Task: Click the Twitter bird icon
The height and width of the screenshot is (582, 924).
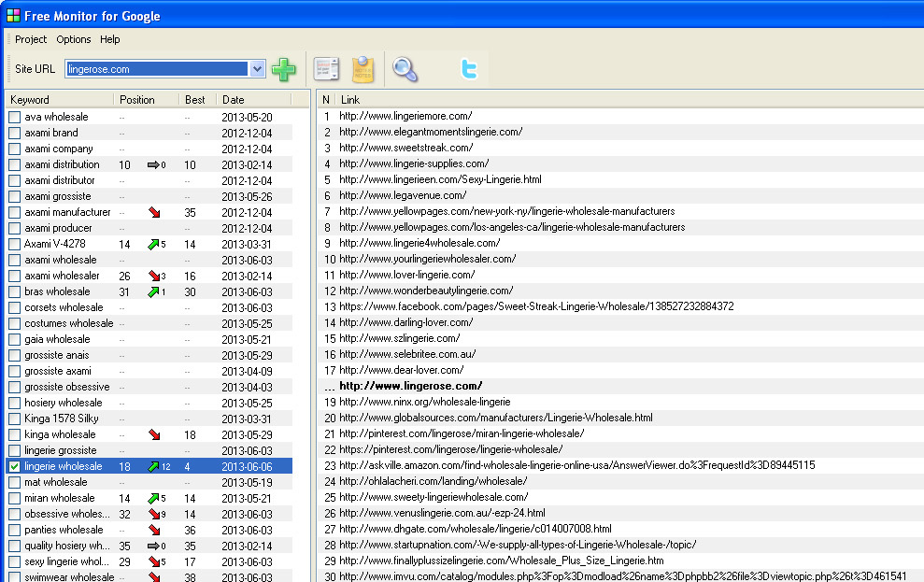Action: pos(469,69)
